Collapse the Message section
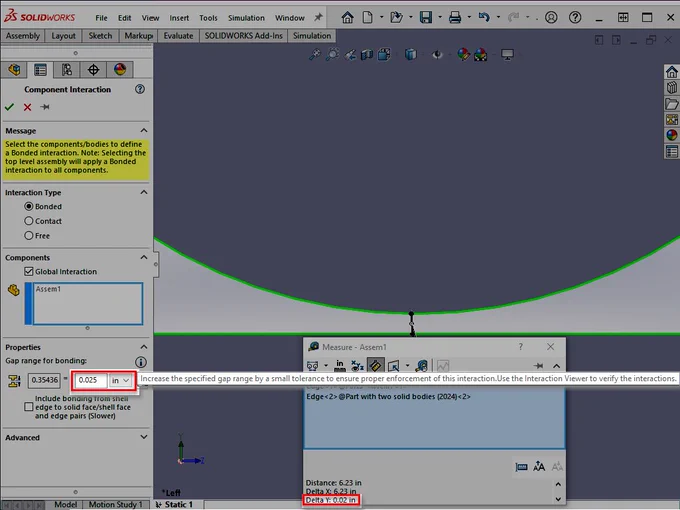This screenshot has width=680, height=510. (144, 131)
